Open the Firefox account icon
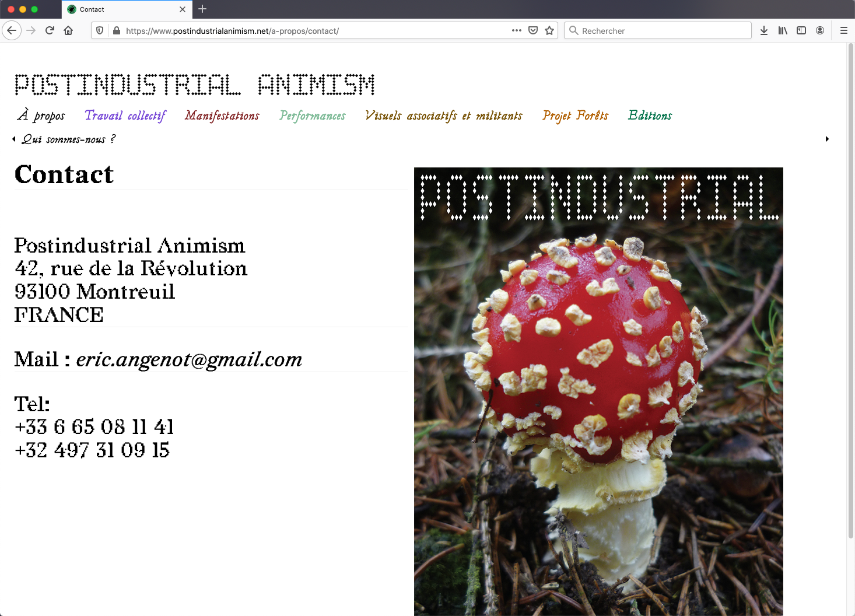The image size is (855, 616). (820, 30)
